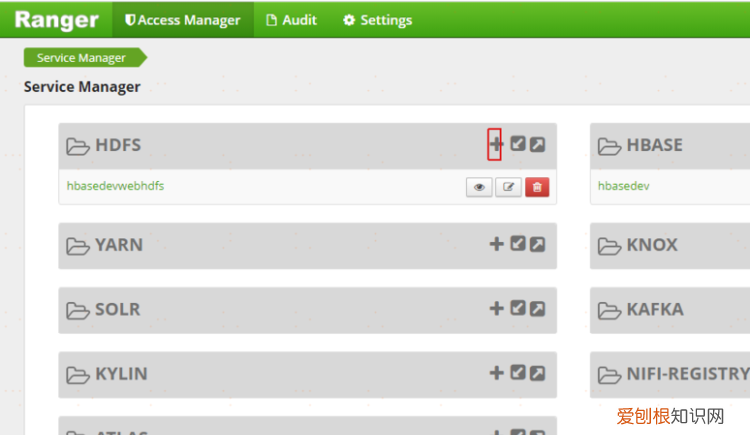Select the Service Manager page title

pyautogui.click(x=82, y=87)
